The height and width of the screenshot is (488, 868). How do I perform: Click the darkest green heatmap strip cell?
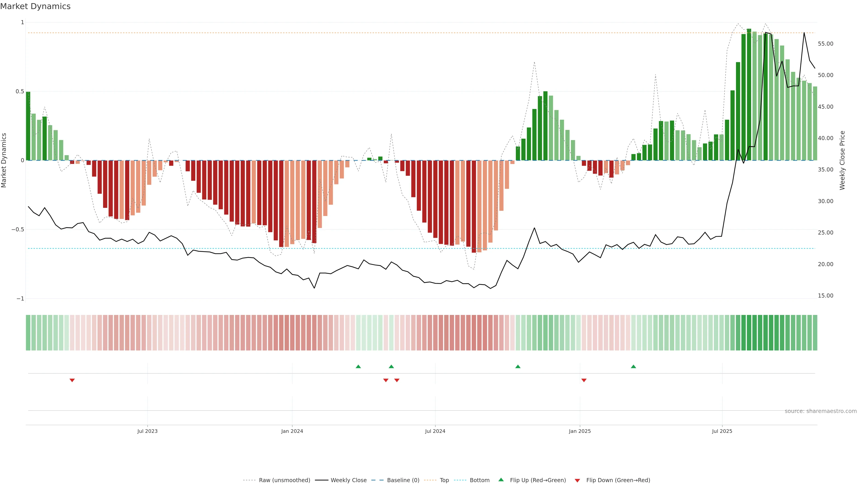pos(749,332)
